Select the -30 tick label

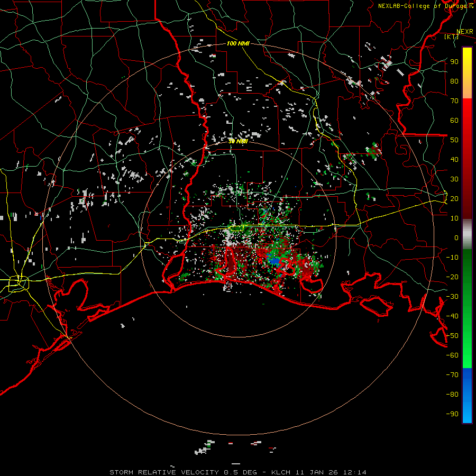coord(452,297)
